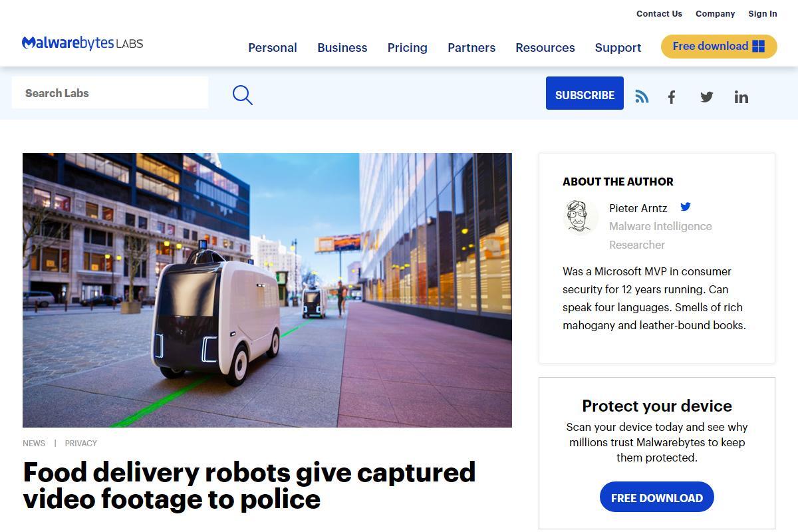Click the SUBSCRIBE button
798x532 pixels.
coord(585,93)
